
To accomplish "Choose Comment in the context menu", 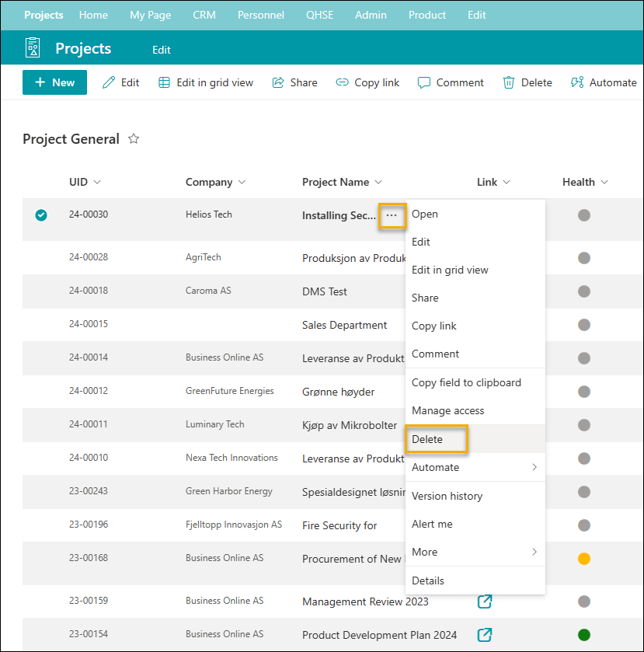I will [475, 354].
